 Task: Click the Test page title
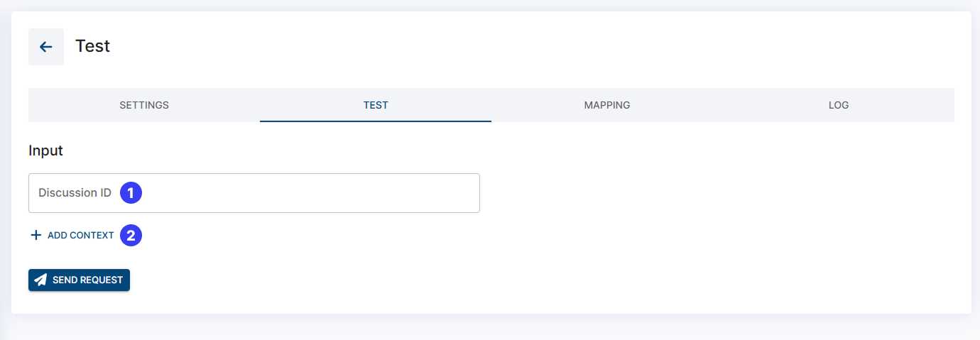[x=93, y=46]
